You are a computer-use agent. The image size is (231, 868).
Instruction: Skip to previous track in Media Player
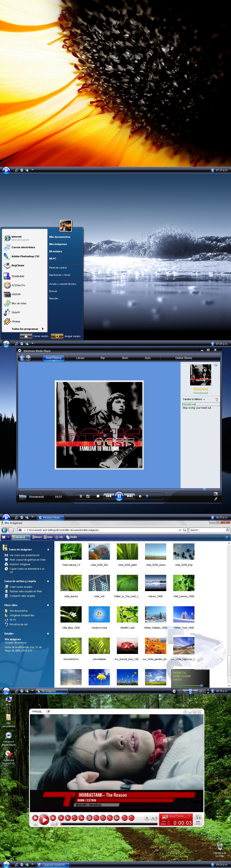click(x=108, y=496)
